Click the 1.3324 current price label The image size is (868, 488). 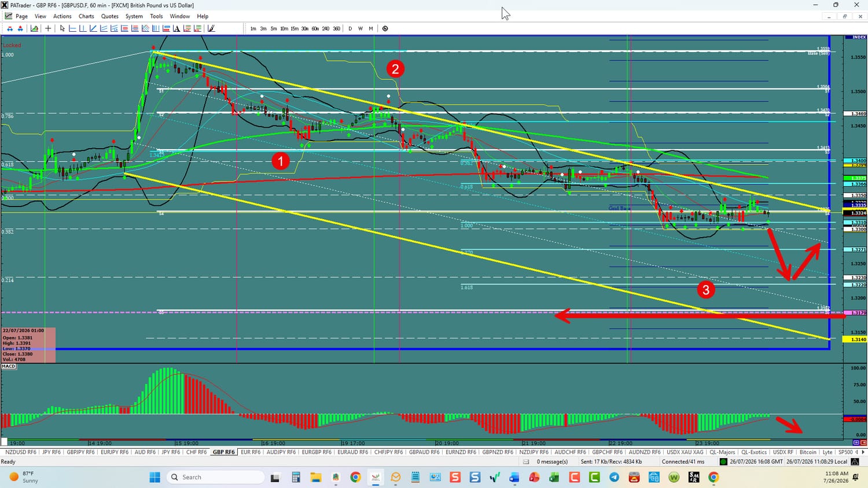pyautogui.click(x=855, y=213)
